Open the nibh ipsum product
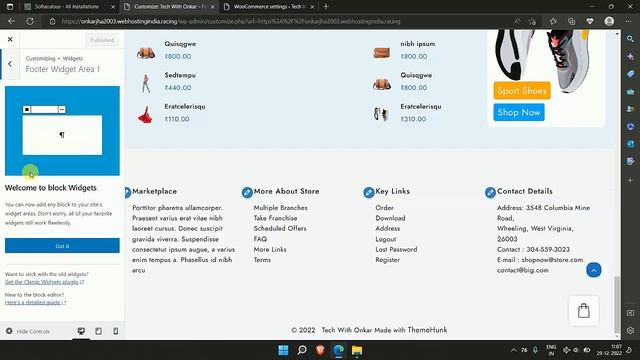The height and width of the screenshot is (360, 640). tap(417, 44)
